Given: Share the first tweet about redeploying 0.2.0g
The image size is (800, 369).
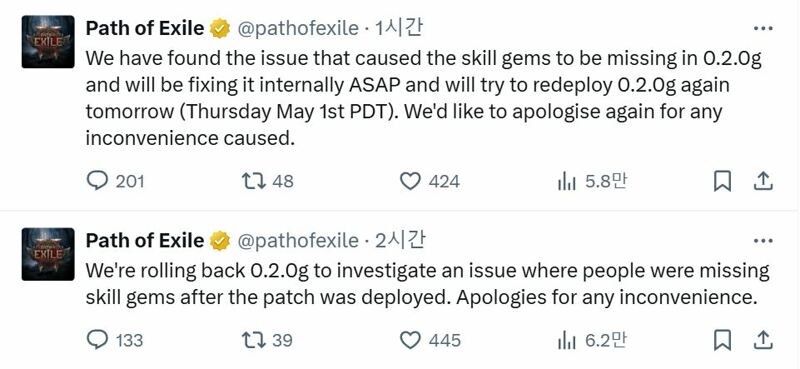Looking at the screenshot, I should 761,181.
